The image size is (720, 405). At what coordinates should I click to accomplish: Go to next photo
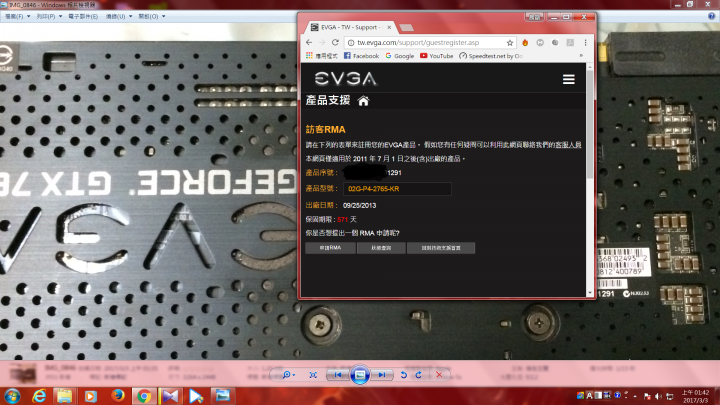[x=382, y=375]
